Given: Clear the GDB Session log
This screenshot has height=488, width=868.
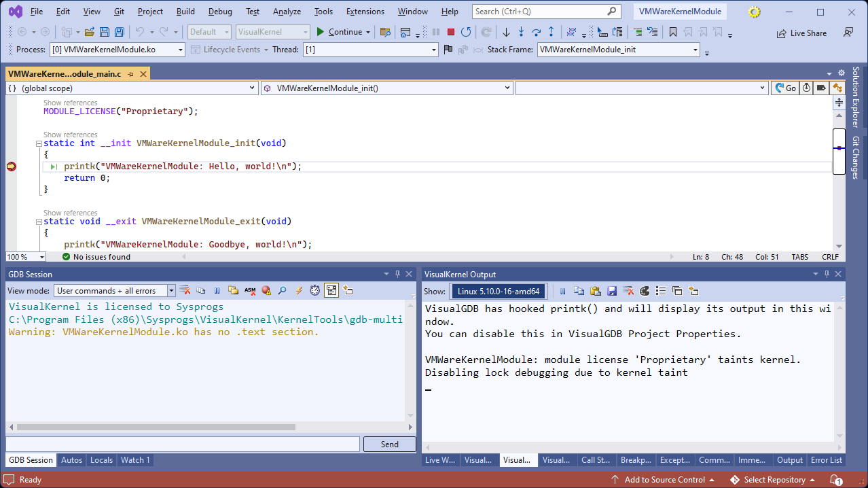Looking at the screenshot, I should pyautogui.click(x=185, y=291).
